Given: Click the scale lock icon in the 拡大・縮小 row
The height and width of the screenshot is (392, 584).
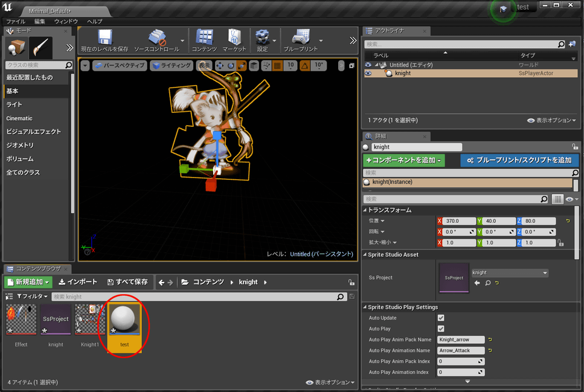Looking at the screenshot, I should point(561,243).
